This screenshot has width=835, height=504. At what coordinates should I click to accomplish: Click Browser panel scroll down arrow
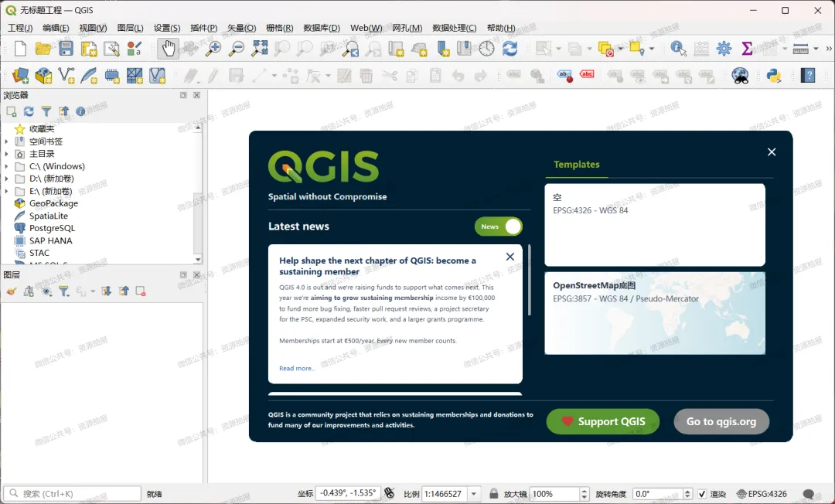pyautogui.click(x=198, y=259)
